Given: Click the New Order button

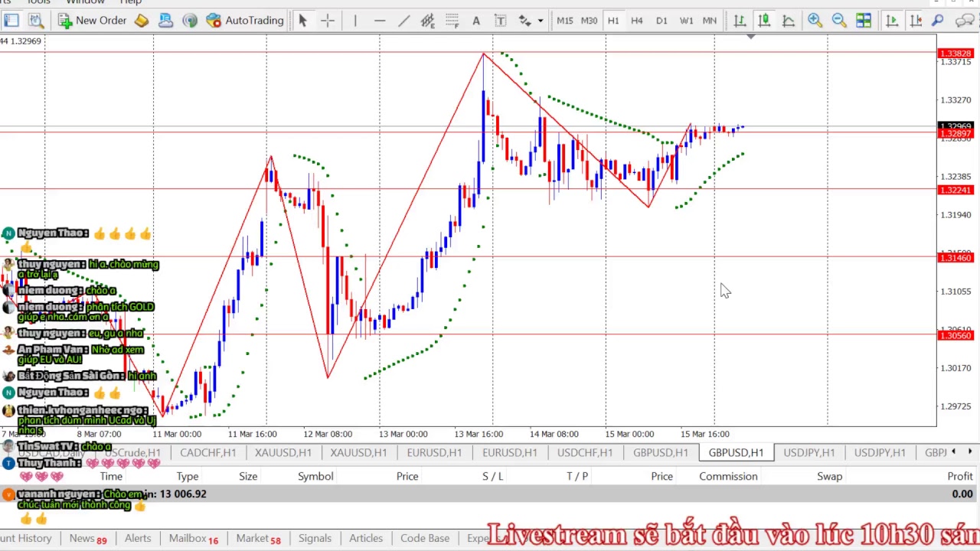Looking at the screenshot, I should tap(92, 21).
